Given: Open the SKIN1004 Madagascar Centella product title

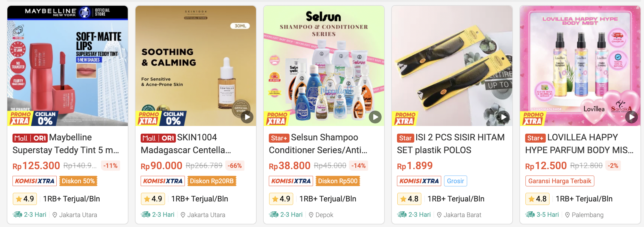Looking at the screenshot, I should tap(186, 144).
